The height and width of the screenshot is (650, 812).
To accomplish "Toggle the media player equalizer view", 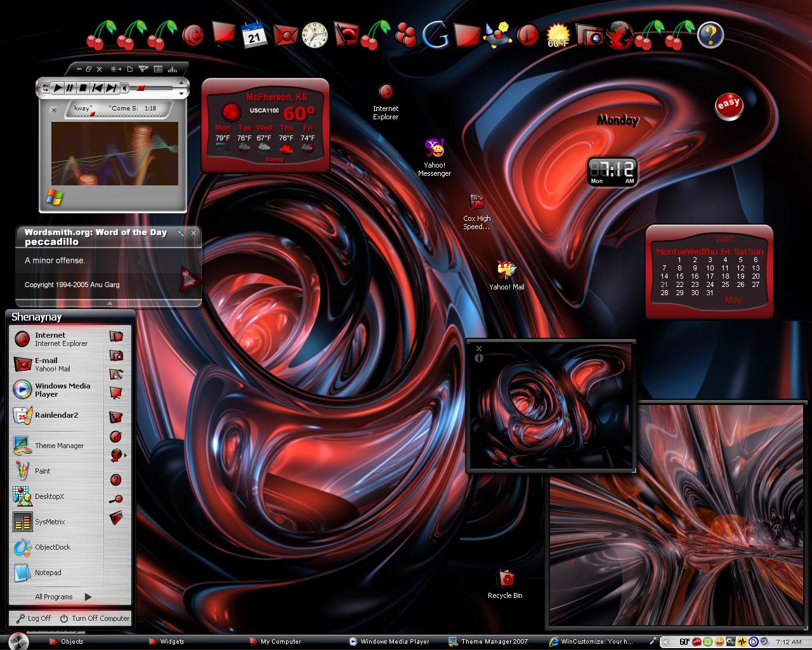I will [172, 69].
